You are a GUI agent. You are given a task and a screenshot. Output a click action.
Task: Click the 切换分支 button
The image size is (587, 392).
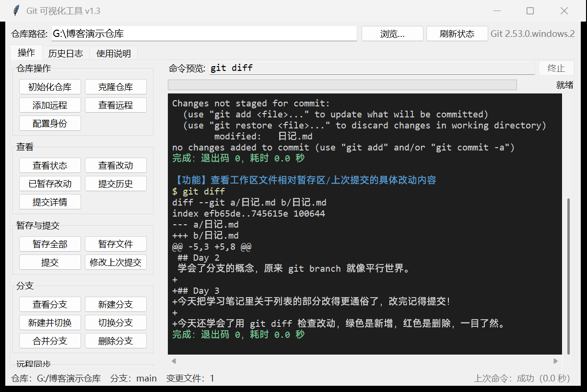tap(116, 323)
